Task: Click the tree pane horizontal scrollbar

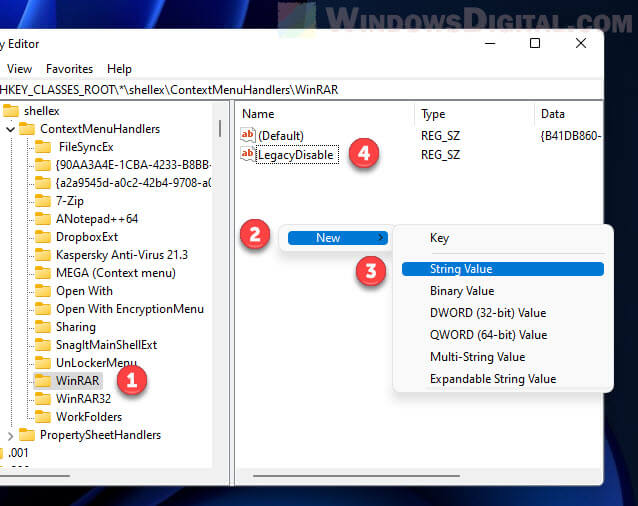Action: (35, 475)
